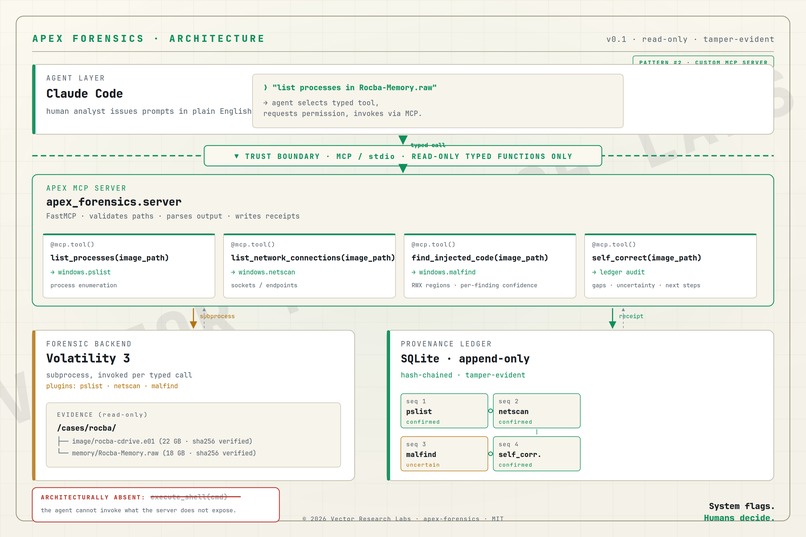Click the 'sockets / endpoints' description
Screen dimensions: 806x537
click(x=264, y=285)
